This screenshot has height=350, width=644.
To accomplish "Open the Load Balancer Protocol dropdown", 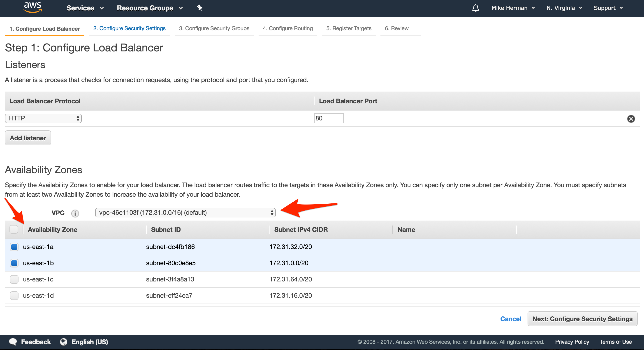I will tap(43, 118).
